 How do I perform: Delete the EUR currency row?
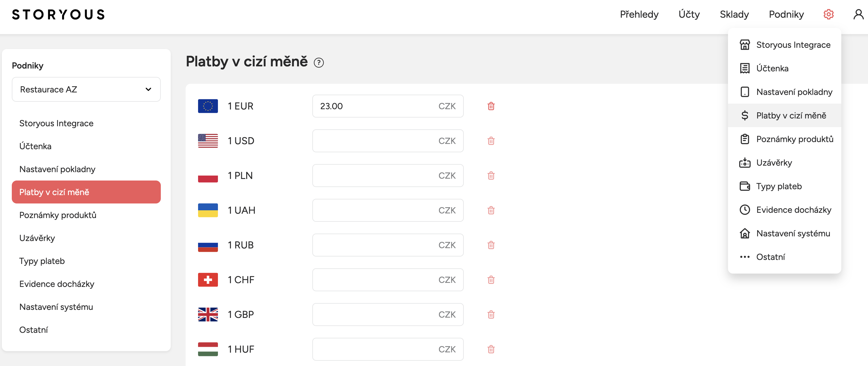pos(491,106)
